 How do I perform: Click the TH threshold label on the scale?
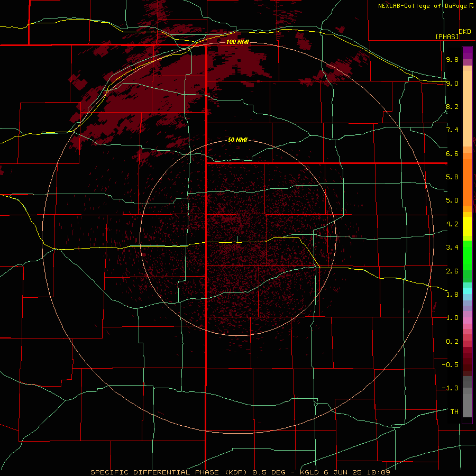pyautogui.click(x=454, y=412)
